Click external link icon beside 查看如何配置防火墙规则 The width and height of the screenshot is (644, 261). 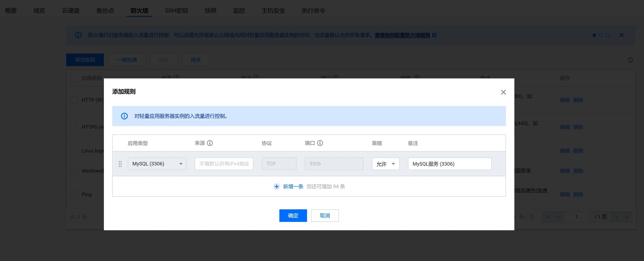(x=435, y=35)
